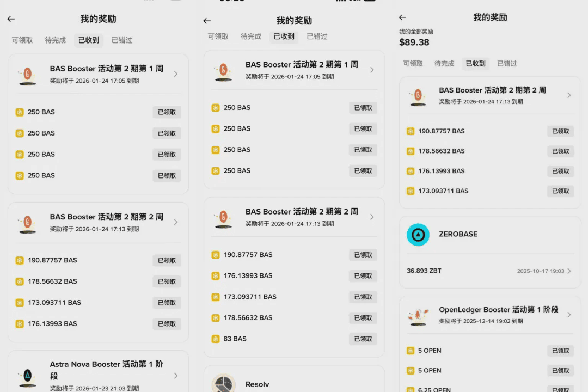Go back using the arrow in the leftmost screen
588x392 pixels.
(x=11, y=19)
